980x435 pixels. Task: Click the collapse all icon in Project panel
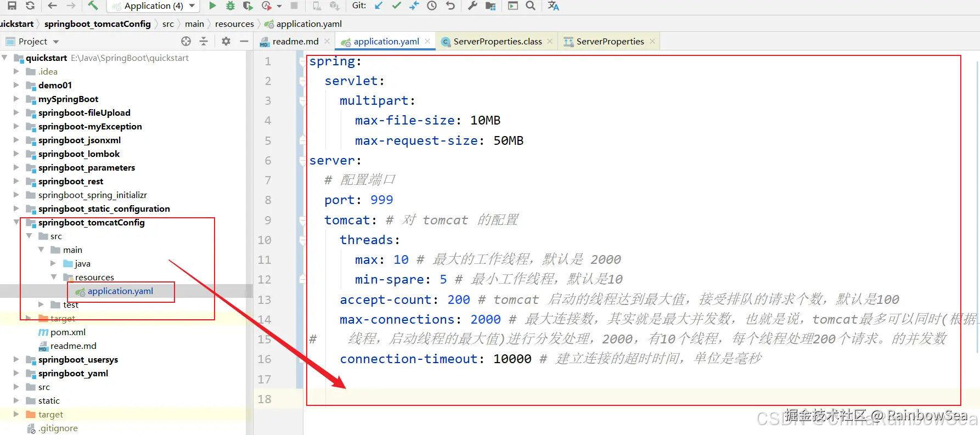pos(204,41)
